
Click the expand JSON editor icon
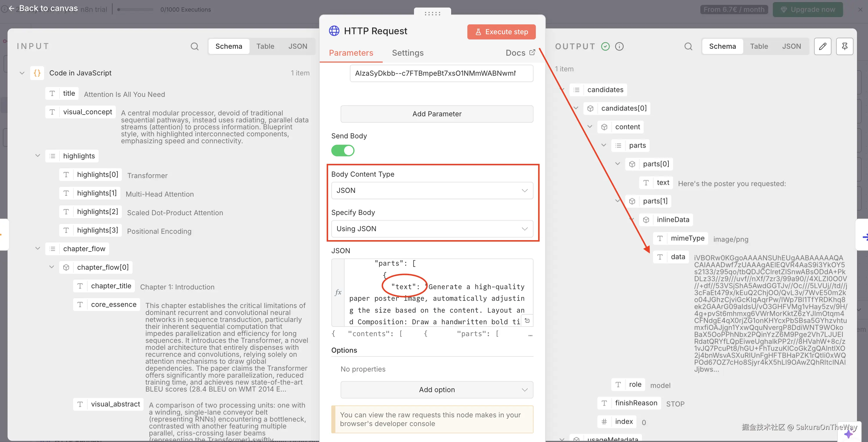527,320
